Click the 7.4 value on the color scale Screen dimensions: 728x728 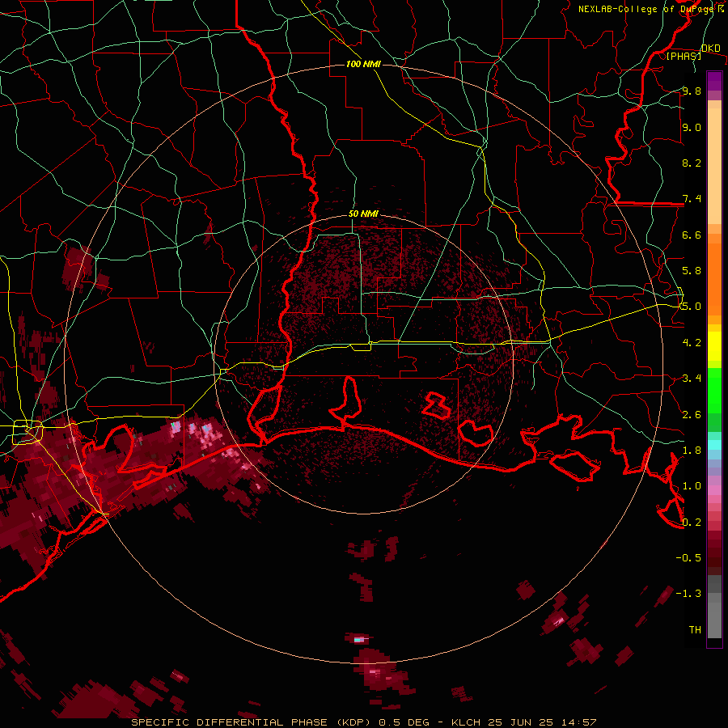[692, 199]
